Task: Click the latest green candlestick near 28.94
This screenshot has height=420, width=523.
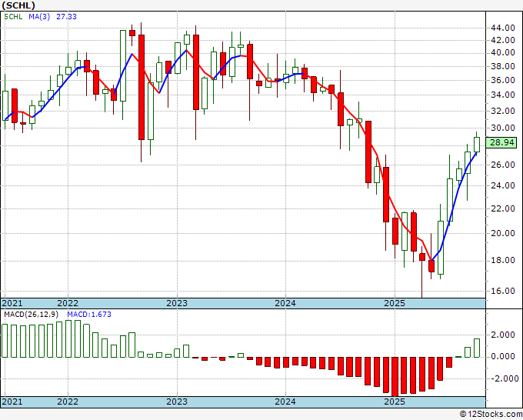Action: click(477, 145)
